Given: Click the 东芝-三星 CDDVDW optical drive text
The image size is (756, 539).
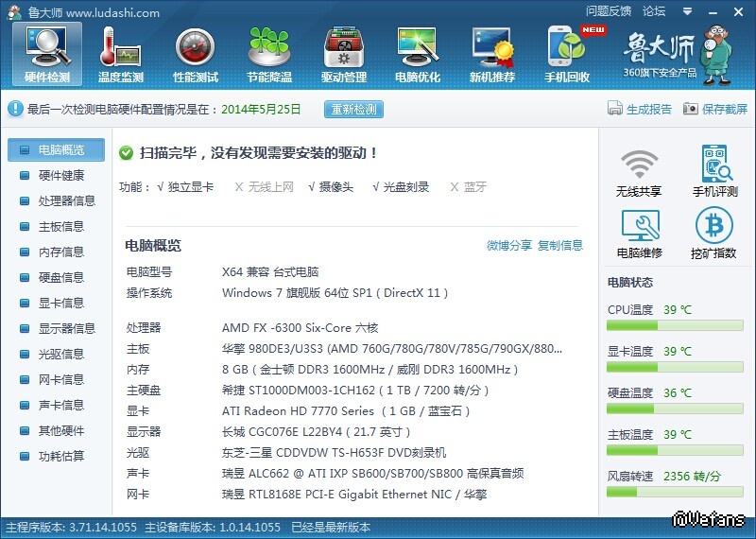Looking at the screenshot, I should click(334, 453).
